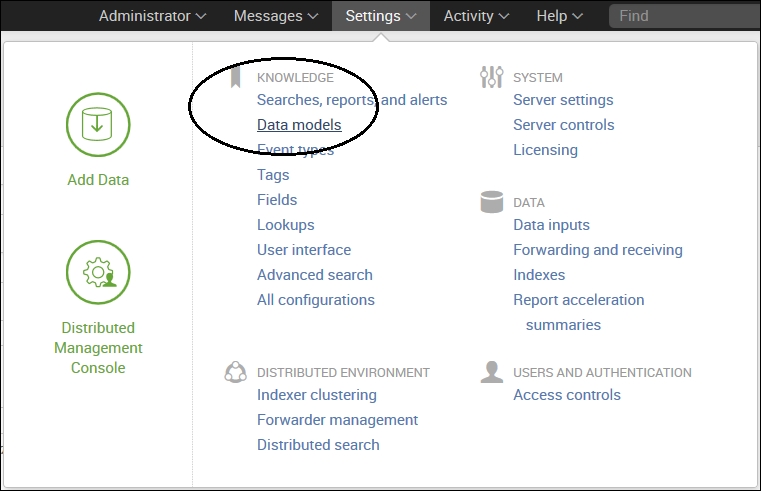
Task: Visit the Licensing page
Action: pos(545,150)
